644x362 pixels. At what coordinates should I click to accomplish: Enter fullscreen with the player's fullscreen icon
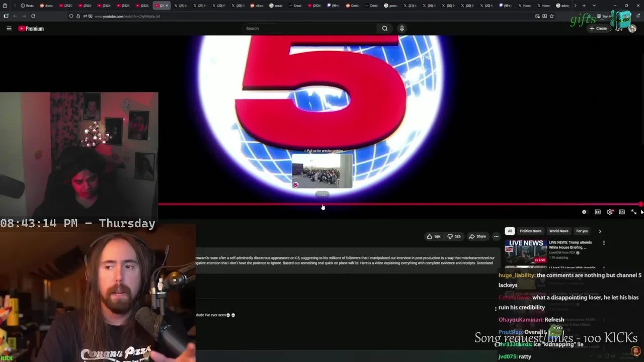[x=633, y=212]
